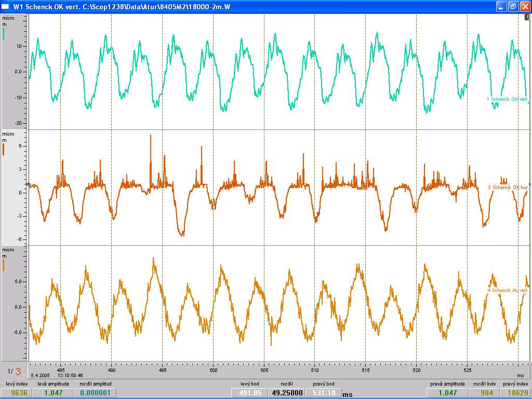Click the levý bod field showing 481.85
The height and width of the screenshot is (399, 532).
249,393
